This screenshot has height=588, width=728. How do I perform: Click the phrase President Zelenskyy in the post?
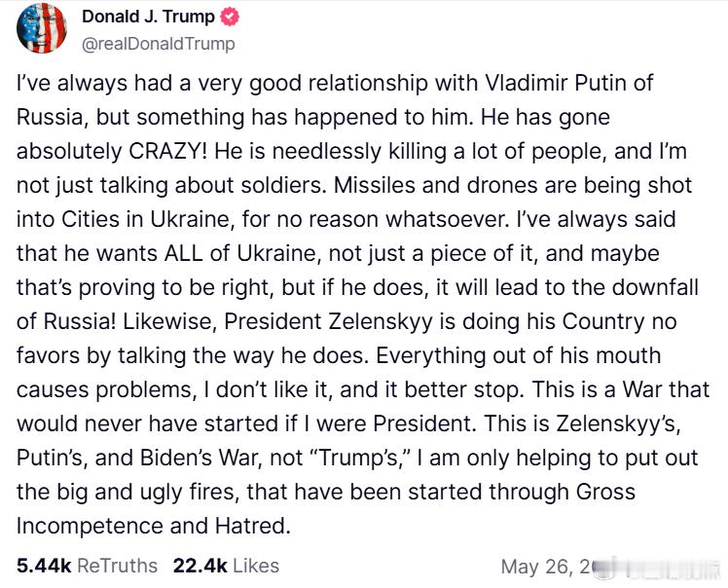pyautogui.click(x=328, y=321)
